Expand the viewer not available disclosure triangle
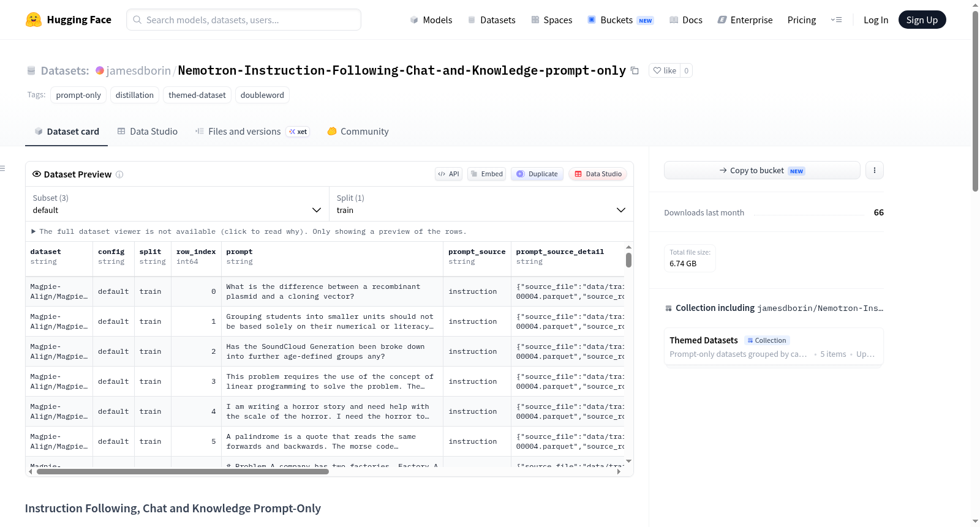Screen dimensions: 980x527 pos(34,231)
